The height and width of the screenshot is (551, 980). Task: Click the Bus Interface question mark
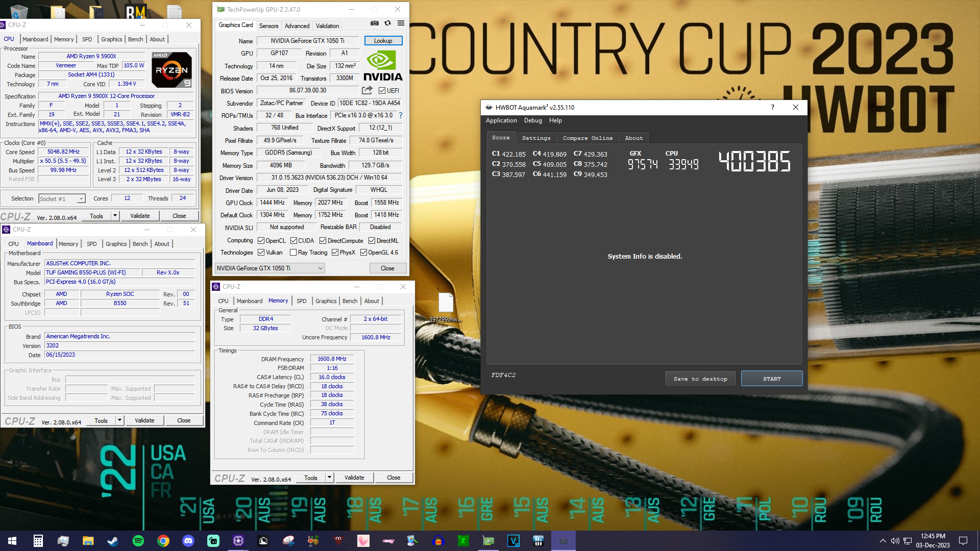[x=401, y=115]
